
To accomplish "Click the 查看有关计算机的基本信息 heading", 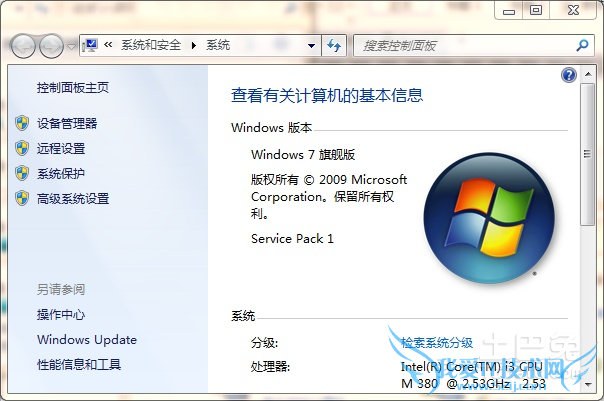I will (x=327, y=95).
